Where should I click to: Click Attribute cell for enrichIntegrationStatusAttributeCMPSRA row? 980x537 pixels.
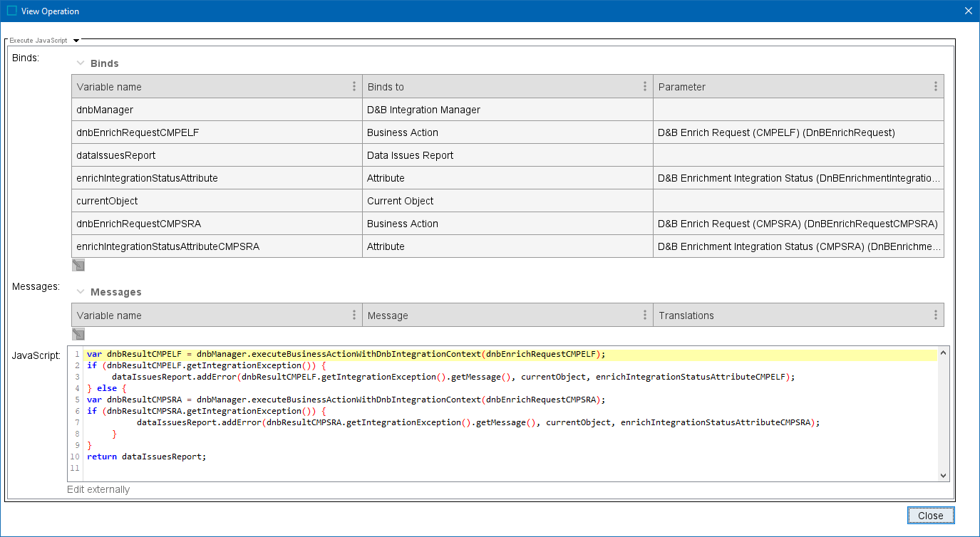coord(507,246)
